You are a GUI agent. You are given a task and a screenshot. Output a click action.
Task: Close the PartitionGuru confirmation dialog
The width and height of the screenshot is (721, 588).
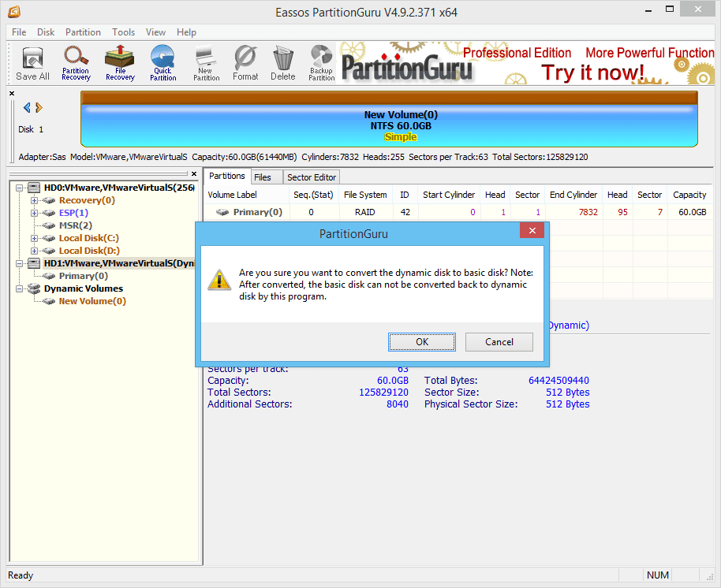point(532,231)
